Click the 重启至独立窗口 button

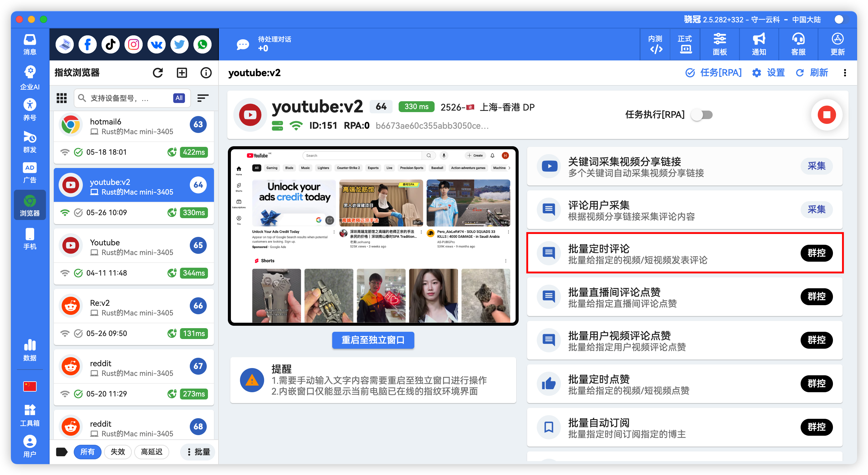pyautogui.click(x=373, y=340)
